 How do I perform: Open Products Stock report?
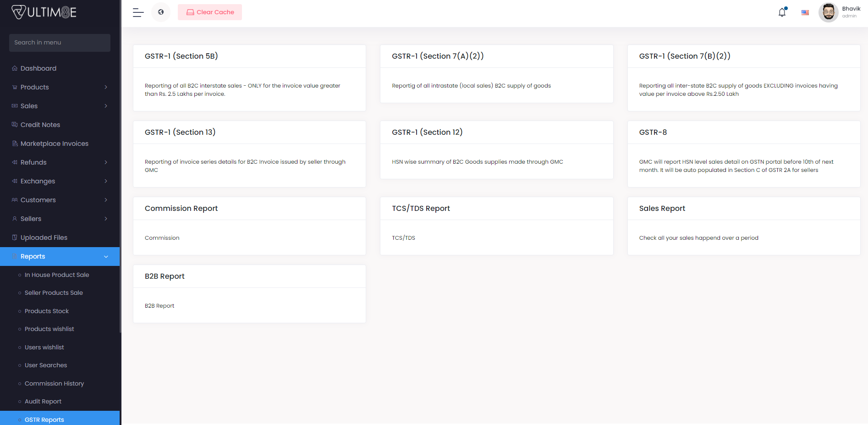(x=47, y=311)
